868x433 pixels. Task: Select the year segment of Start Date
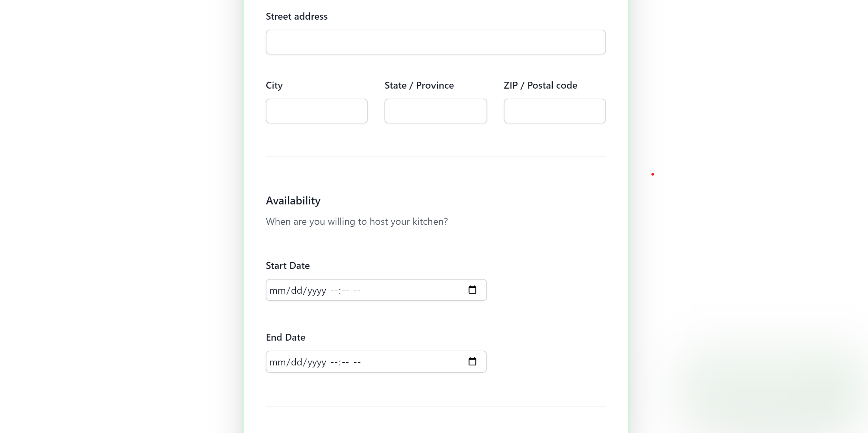pyautogui.click(x=316, y=291)
